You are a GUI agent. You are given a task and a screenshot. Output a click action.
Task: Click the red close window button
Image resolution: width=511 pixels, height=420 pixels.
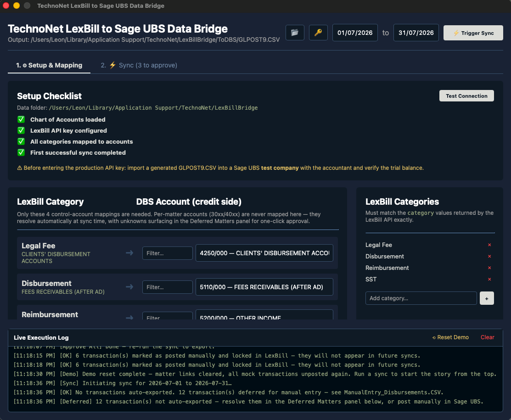click(6, 6)
